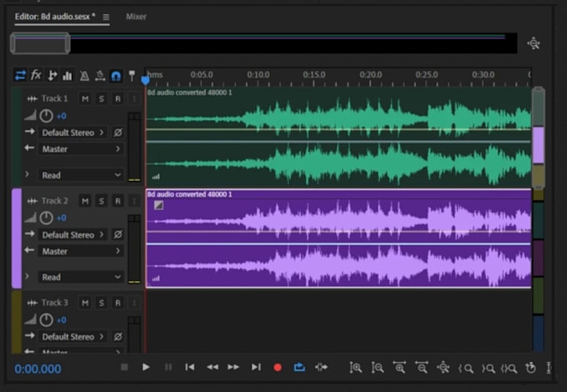Switch to the Mixer tab
567x392 pixels.
134,17
